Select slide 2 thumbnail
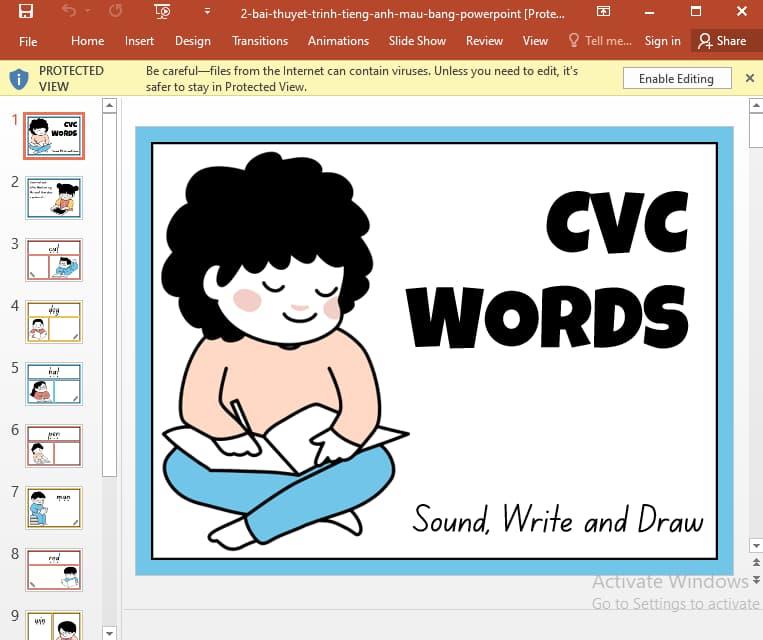 point(54,198)
